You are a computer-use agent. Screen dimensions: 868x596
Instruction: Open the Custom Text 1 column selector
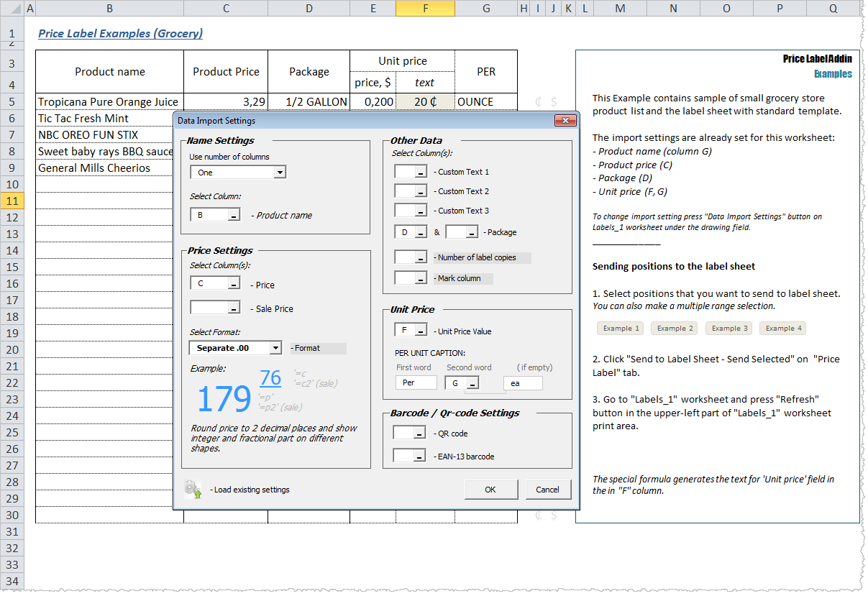click(x=421, y=172)
